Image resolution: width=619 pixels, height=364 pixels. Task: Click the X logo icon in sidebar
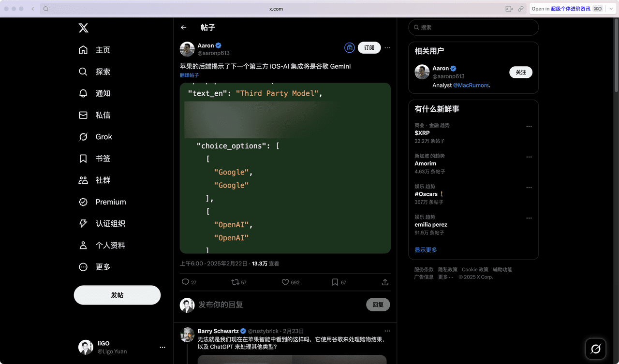pos(83,28)
